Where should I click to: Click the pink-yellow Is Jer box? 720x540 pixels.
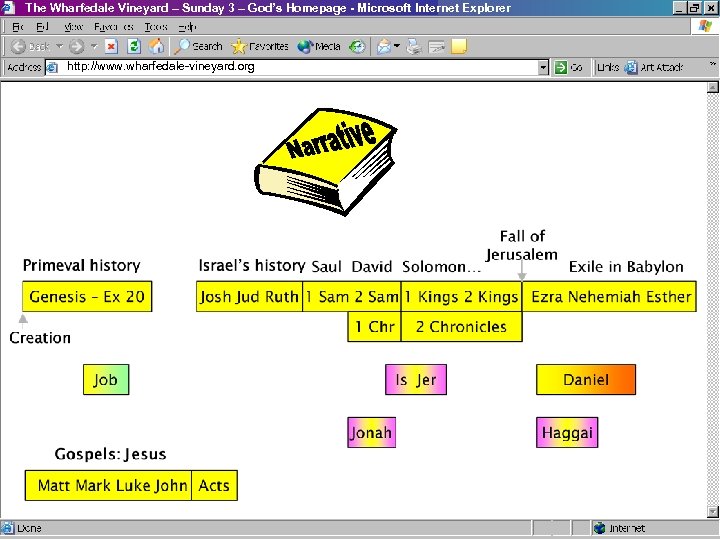pos(416,380)
